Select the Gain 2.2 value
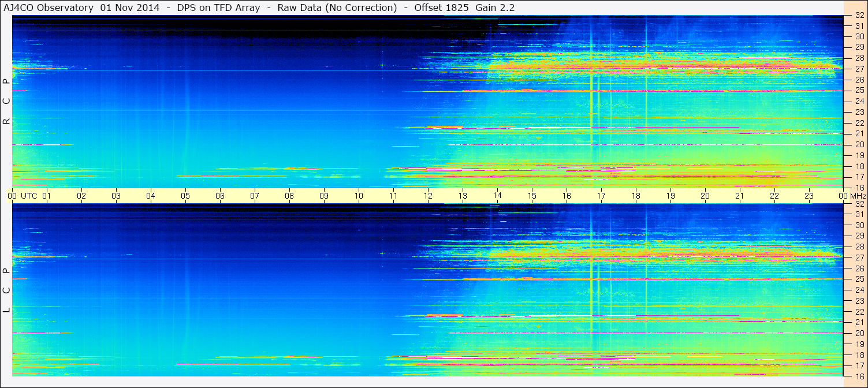Screen dimensions: 868x388 [x=496, y=8]
